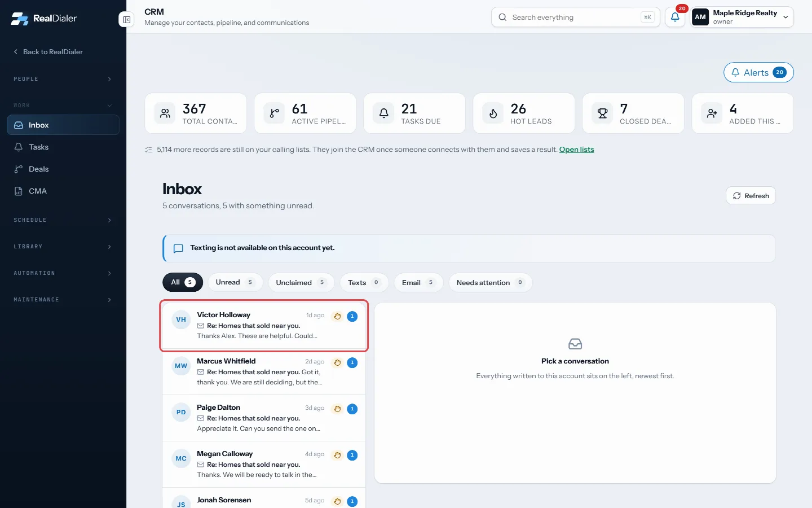812x508 pixels.
Task: Click the claim hand icon for Victor Holloway
Action: tap(337, 316)
